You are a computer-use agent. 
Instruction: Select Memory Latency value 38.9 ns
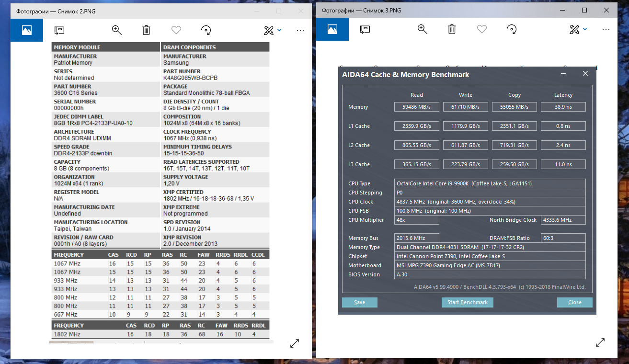[563, 107]
